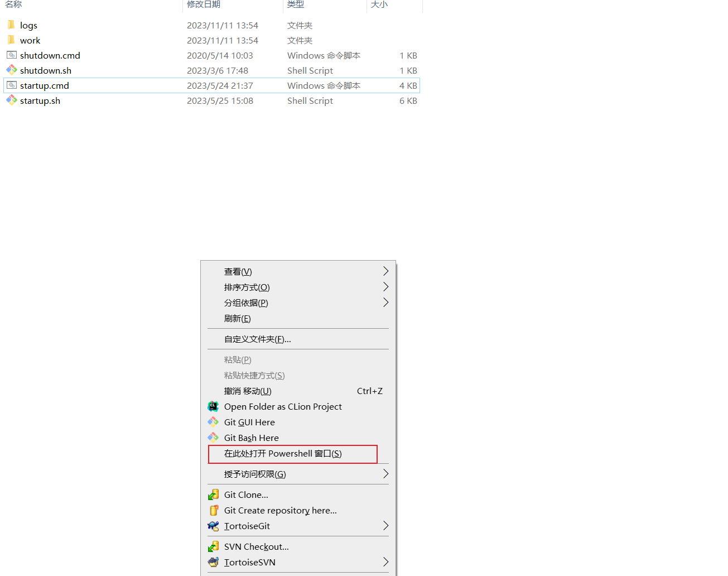Open the 授予访问权限(G) menu entry
Screen dimensions: 728x576
[x=298, y=474]
